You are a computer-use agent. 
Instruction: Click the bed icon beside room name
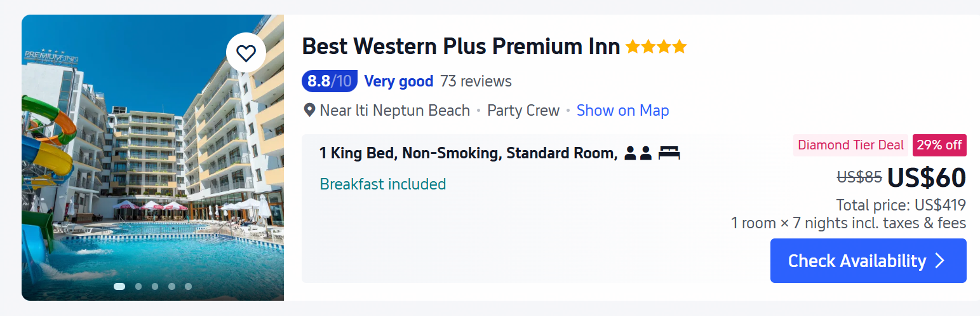(669, 153)
